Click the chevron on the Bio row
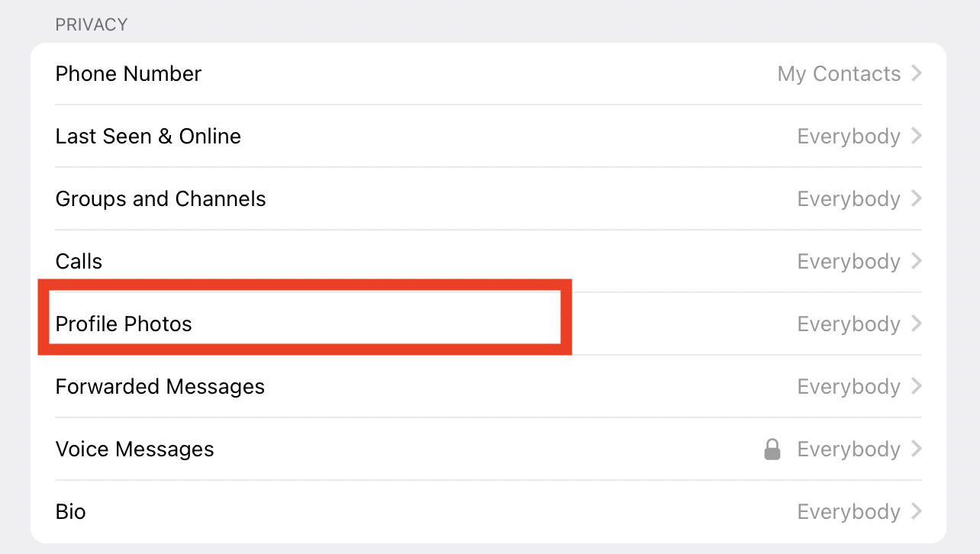Image resolution: width=980 pixels, height=554 pixels. pyautogui.click(x=917, y=511)
